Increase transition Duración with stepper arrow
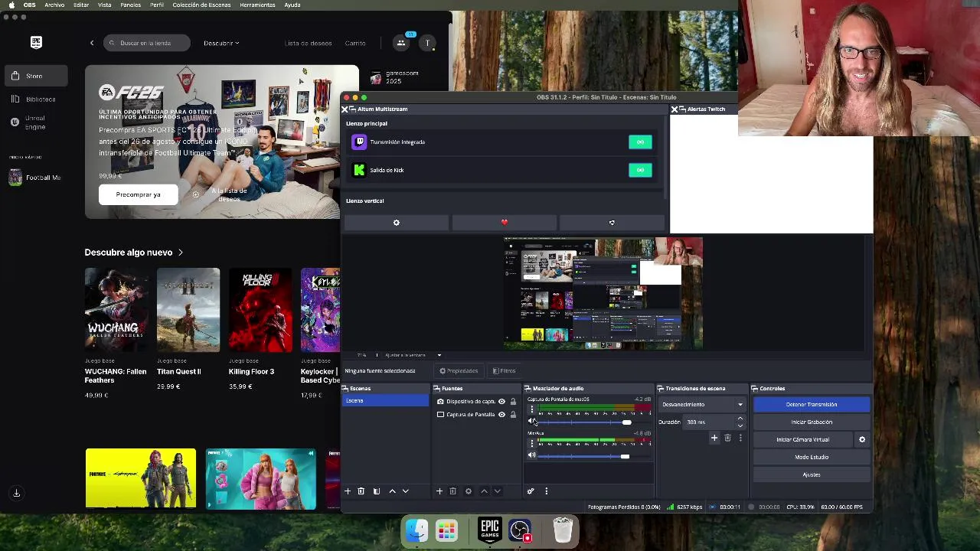This screenshot has width=980, height=551. (740, 419)
